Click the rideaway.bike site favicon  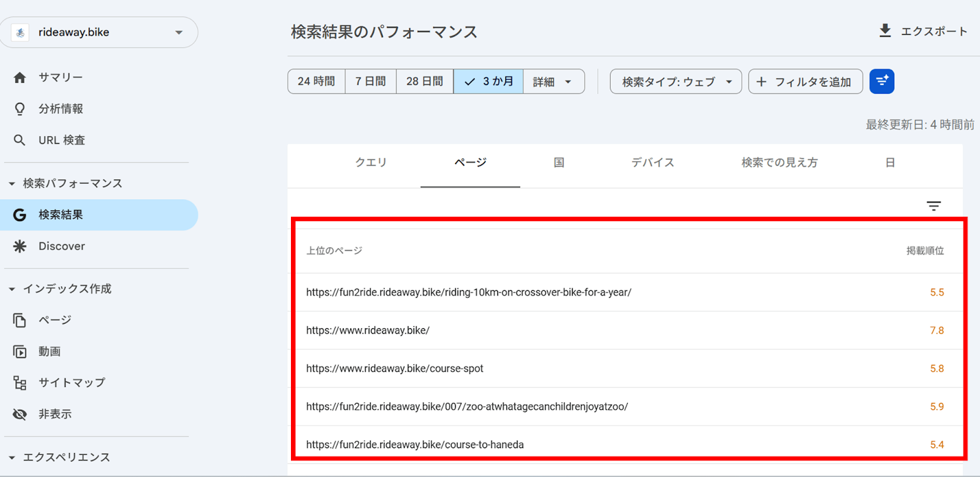20,32
